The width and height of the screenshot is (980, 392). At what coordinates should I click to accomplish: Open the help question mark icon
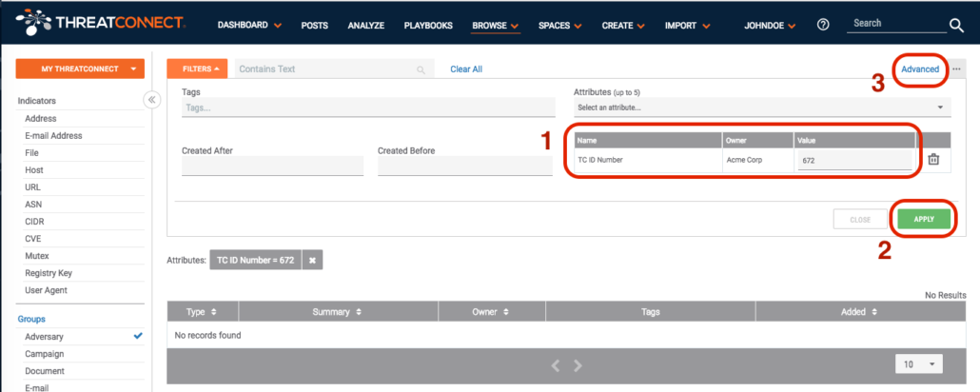823,25
